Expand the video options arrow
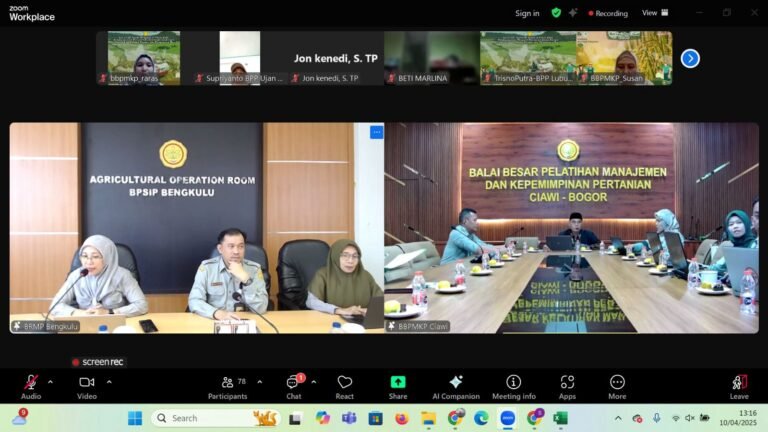This screenshot has height=432, width=768. 109,381
